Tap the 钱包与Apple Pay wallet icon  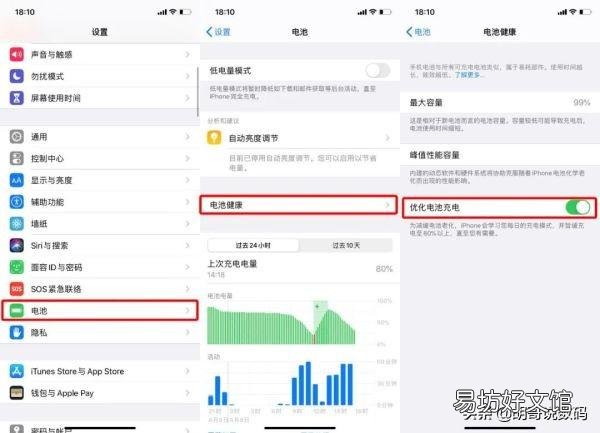(16, 393)
